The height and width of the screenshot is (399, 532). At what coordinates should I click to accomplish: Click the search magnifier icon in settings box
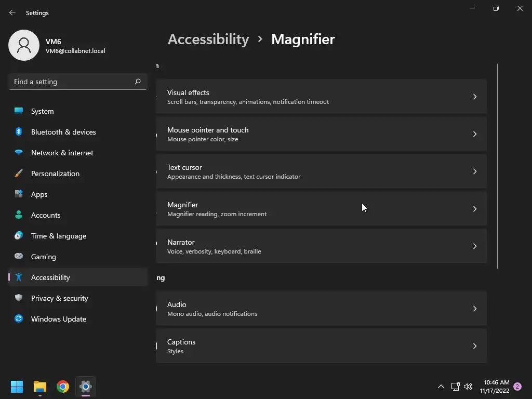138,82
